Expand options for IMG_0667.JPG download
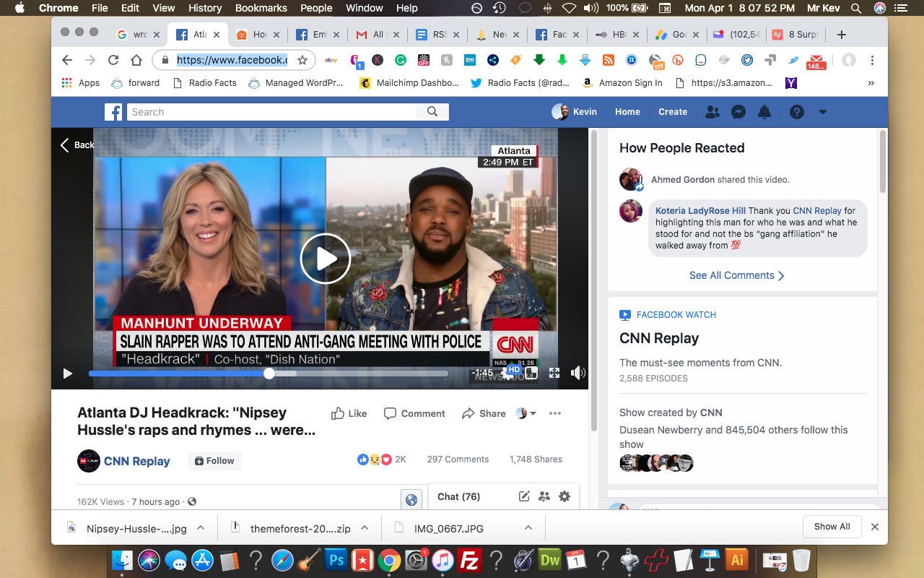 [528, 528]
